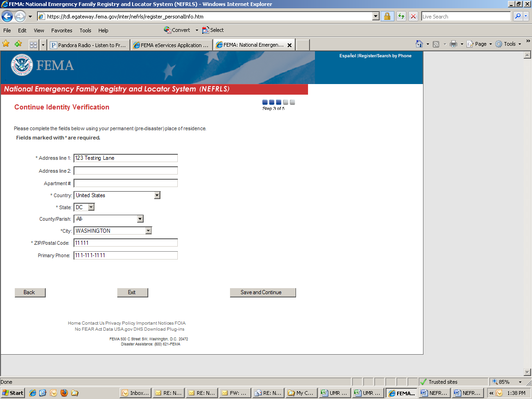Open the My C... folder taskbar button
The width and height of the screenshot is (532, 399).
(x=302, y=393)
